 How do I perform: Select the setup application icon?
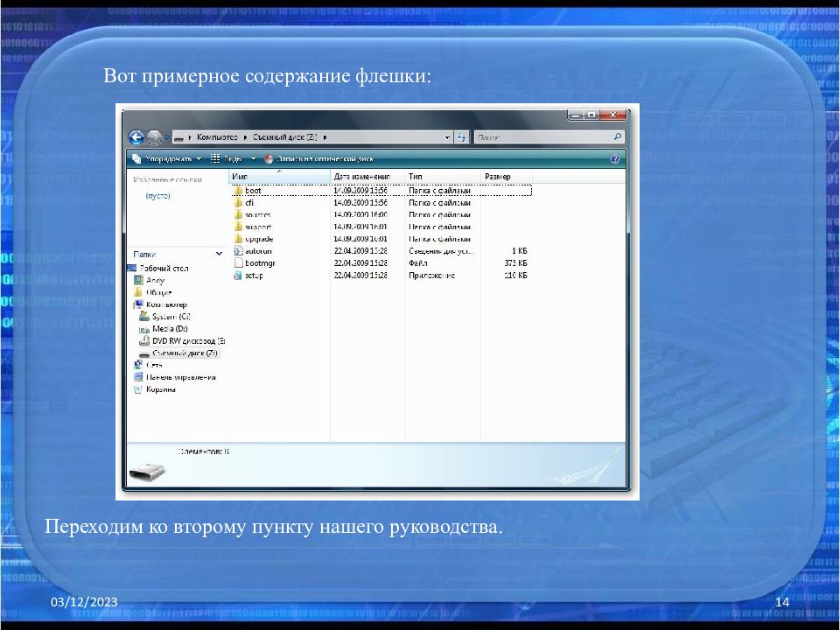238,276
